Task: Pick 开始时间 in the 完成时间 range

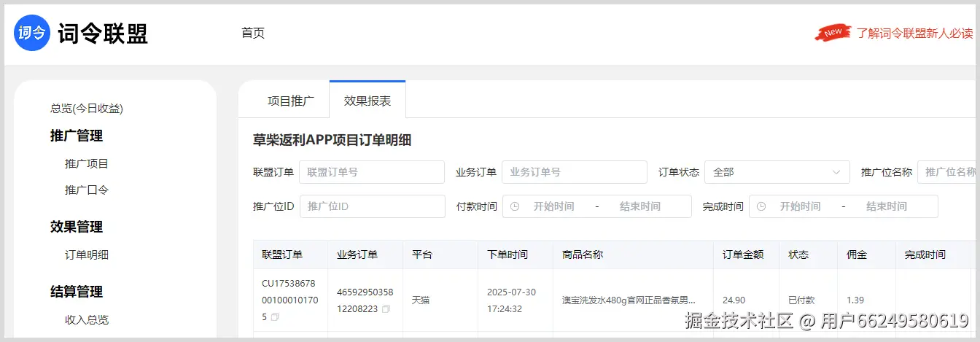Action: click(x=800, y=206)
